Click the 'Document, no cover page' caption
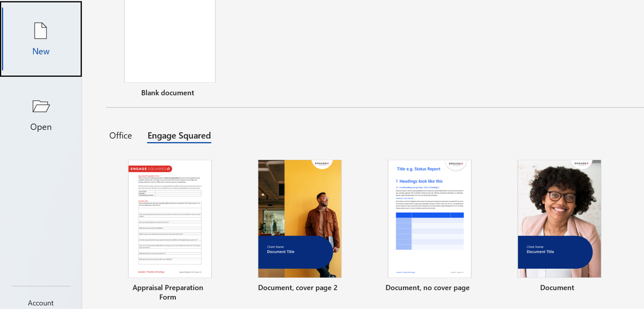The width and height of the screenshot is (644, 309). [427, 288]
